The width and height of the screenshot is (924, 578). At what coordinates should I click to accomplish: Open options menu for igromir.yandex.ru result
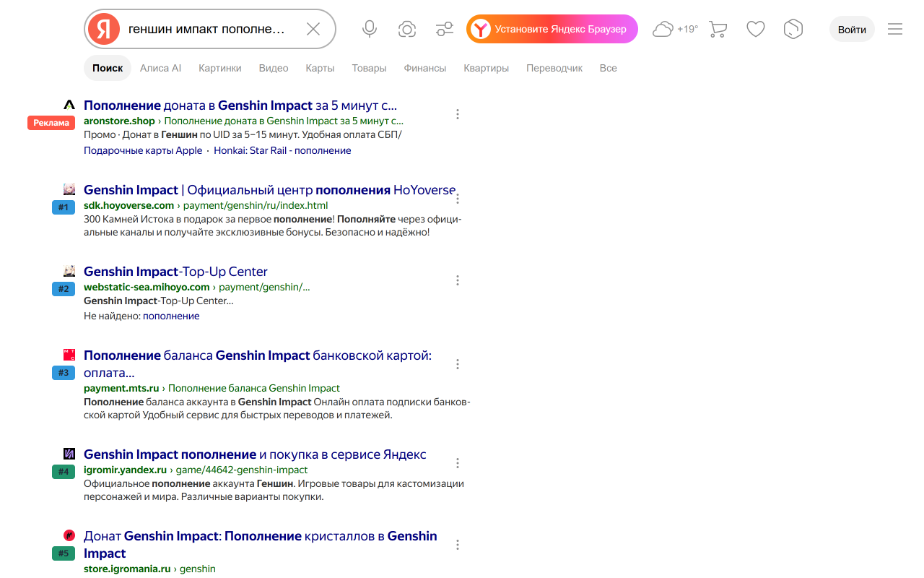tap(458, 463)
